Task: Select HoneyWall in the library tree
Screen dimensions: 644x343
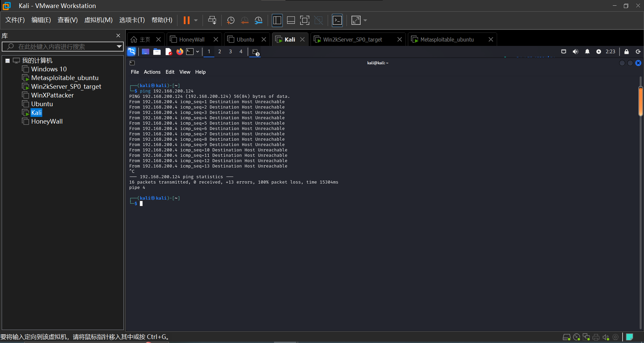Action: tap(47, 121)
